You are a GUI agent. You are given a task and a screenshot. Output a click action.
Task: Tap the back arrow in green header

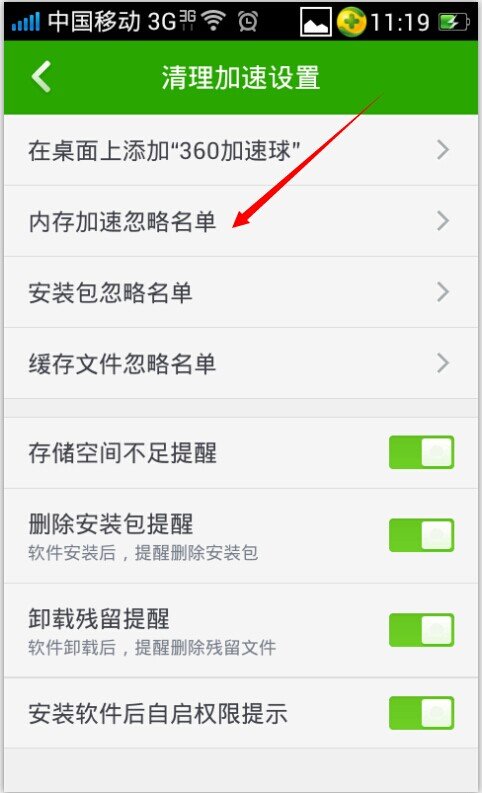tap(41, 77)
